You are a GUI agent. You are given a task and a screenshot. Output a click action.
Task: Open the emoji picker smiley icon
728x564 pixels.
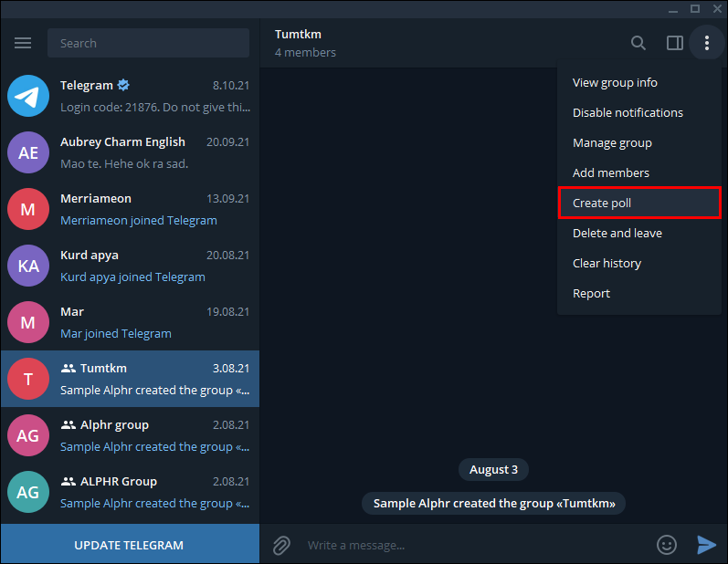667,545
